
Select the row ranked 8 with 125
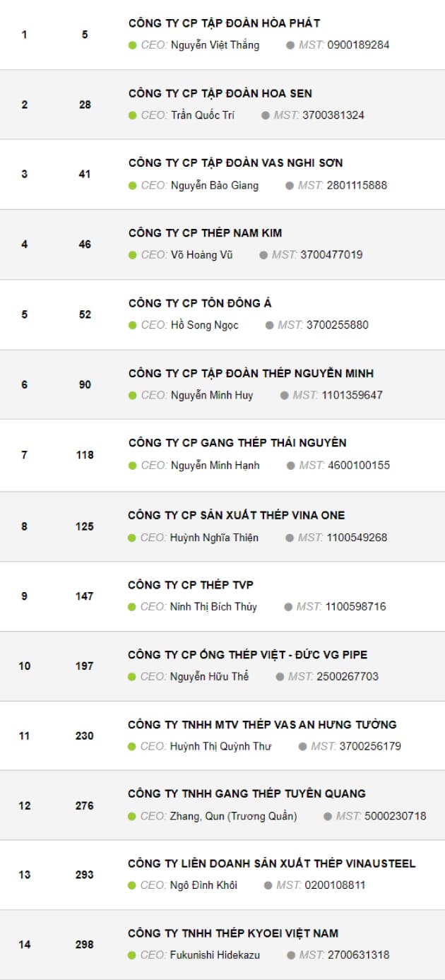(x=222, y=526)
